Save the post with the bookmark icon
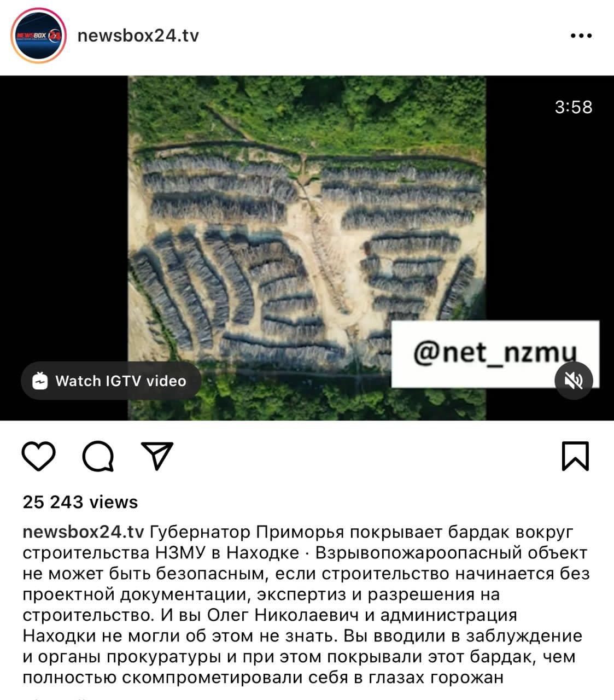The height and width of the screenshot is (700, 614). (x=575, y=456)
